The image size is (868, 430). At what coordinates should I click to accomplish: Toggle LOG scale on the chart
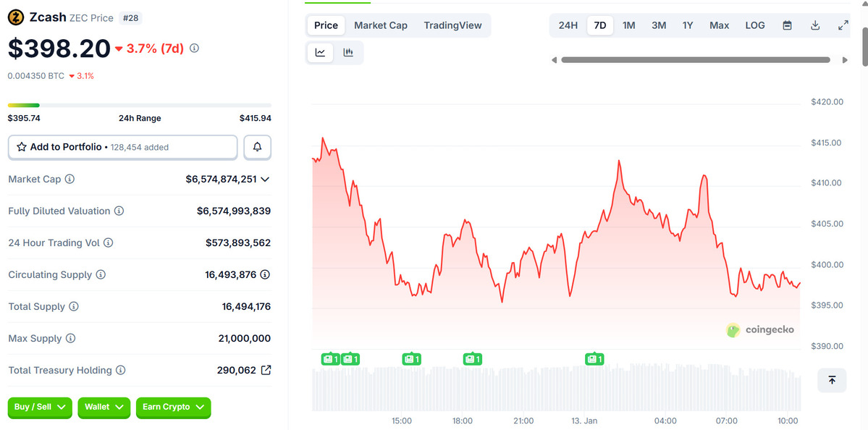point(755,25)
